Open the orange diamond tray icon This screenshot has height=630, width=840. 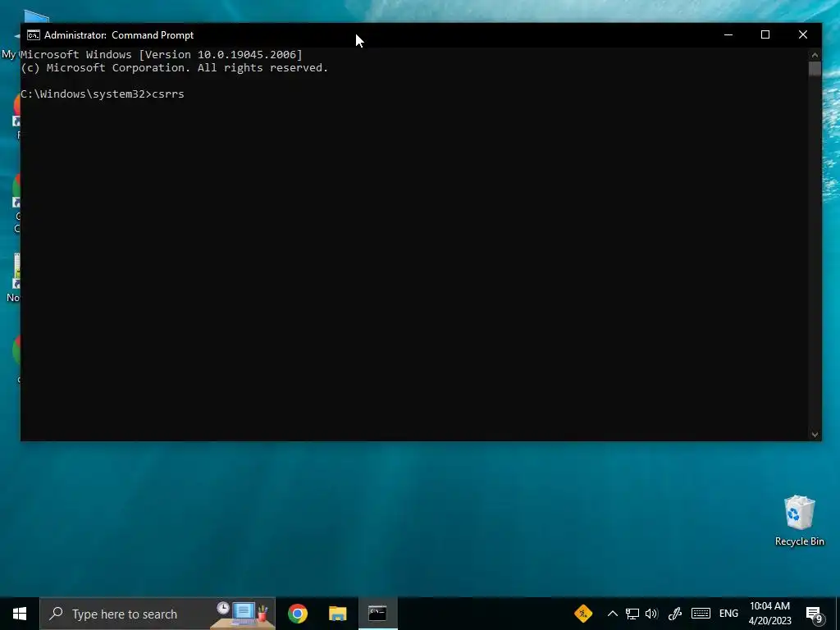[x=583, y=613]
